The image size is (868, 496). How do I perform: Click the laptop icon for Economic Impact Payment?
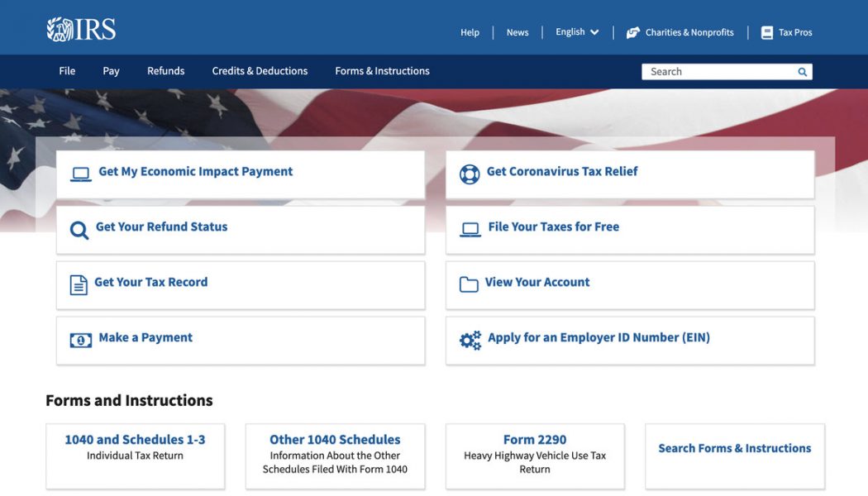[x=79, y=174]
